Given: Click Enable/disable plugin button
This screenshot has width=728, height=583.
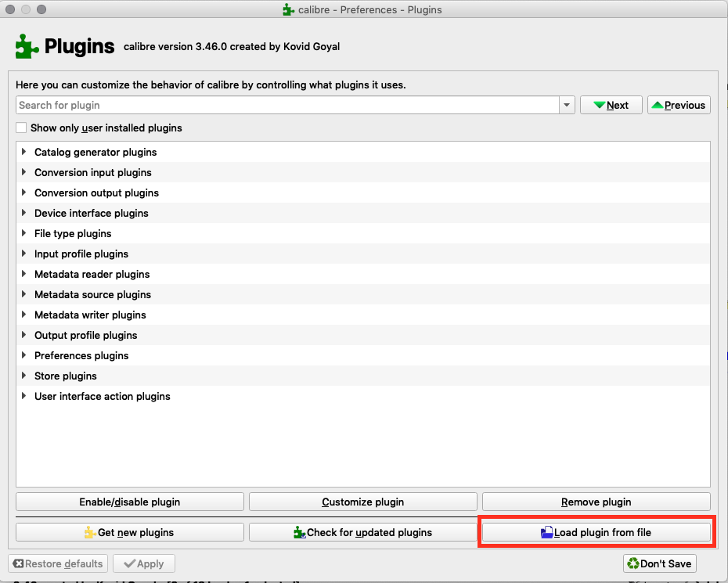Looking at the screenshot, I should (129, 502).
